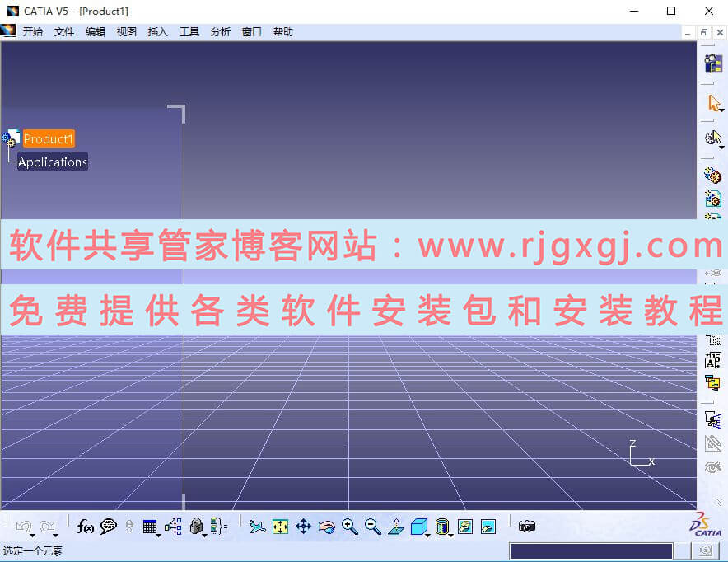The image size is (728, 562).
Task: Open the 视图 menu
Action: [126, 31]
